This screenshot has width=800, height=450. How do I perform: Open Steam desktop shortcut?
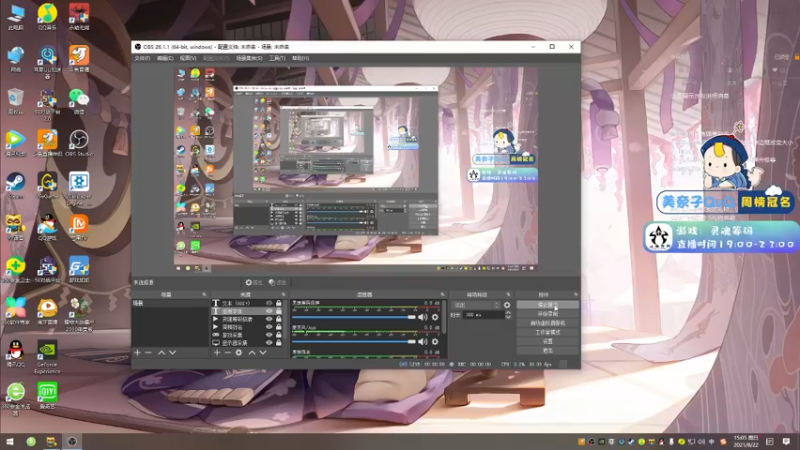(x=16, y=186)
